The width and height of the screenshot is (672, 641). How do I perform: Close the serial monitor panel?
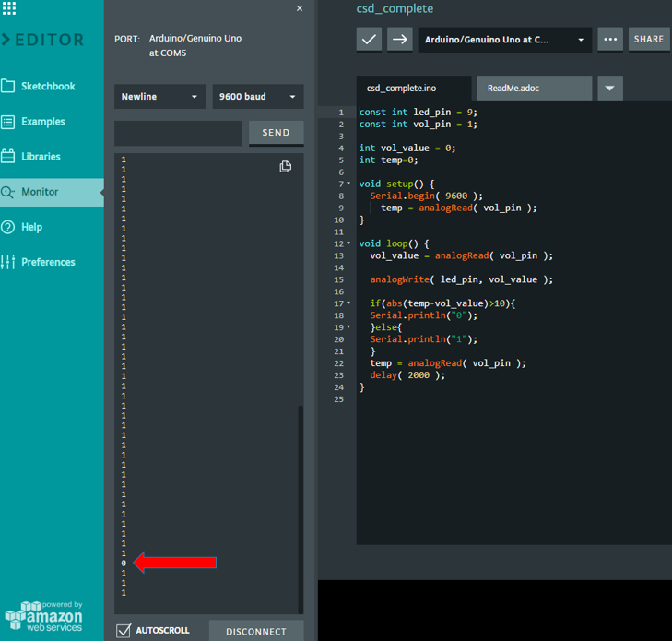pos(300,8)
